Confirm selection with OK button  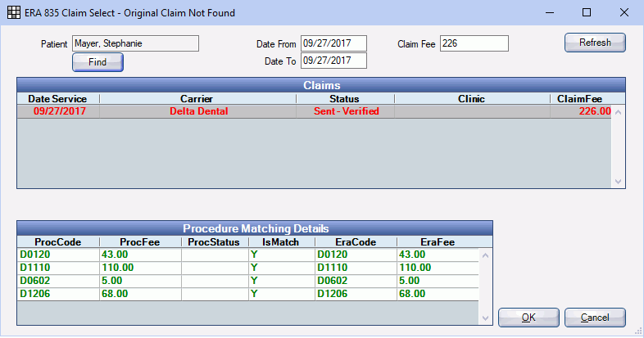coord(528,318)
